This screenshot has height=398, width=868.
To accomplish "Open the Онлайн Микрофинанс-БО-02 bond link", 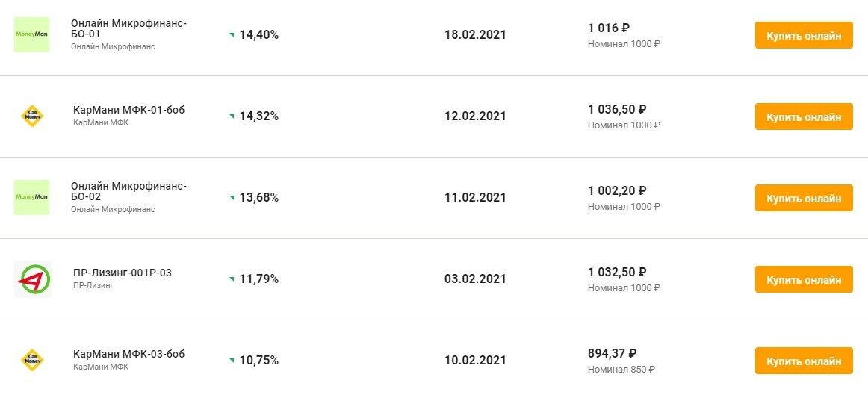I will click(x=128, y=191).
